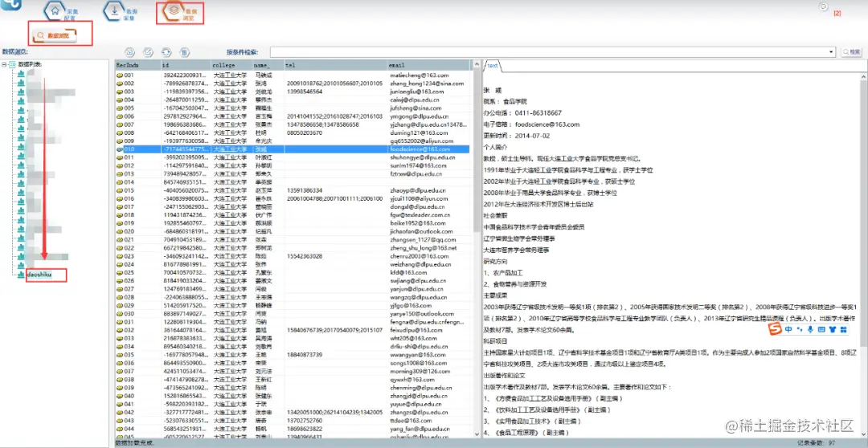The image size is (868, 448).
Task: Click the edit pencil hexagon toolbar icon
Action: tap(148, 52)
